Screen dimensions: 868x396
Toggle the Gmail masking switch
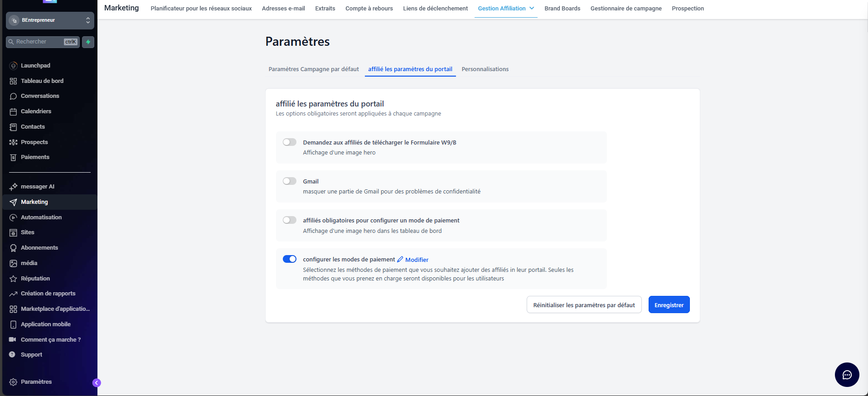click(x=289, y=181)
